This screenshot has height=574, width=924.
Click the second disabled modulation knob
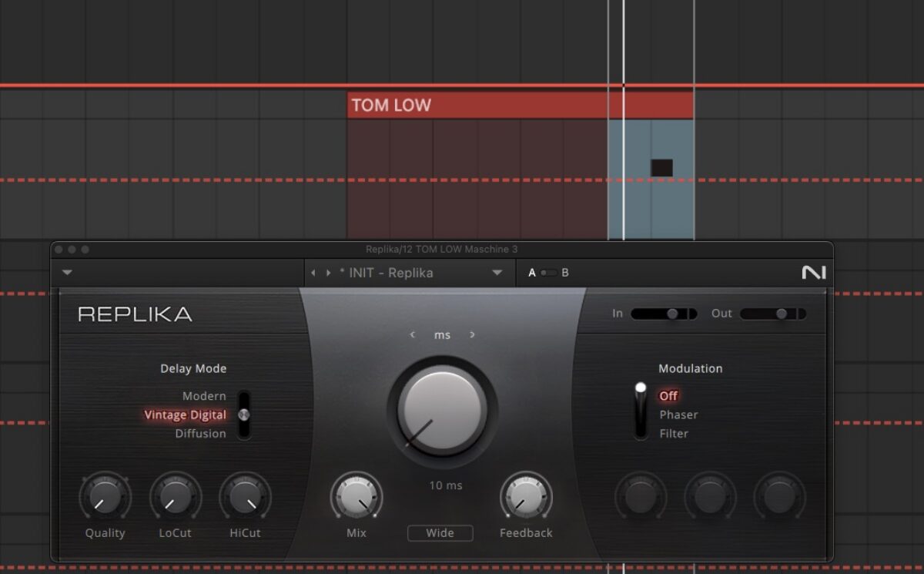click(710, 497)
